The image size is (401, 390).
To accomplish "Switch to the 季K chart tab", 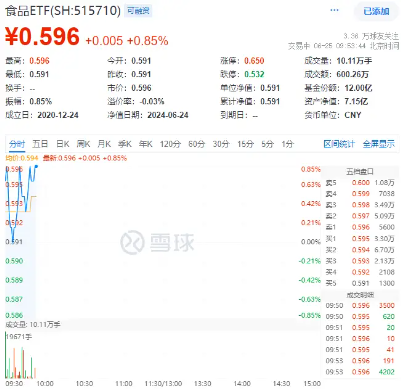I will tap(125, 144).
